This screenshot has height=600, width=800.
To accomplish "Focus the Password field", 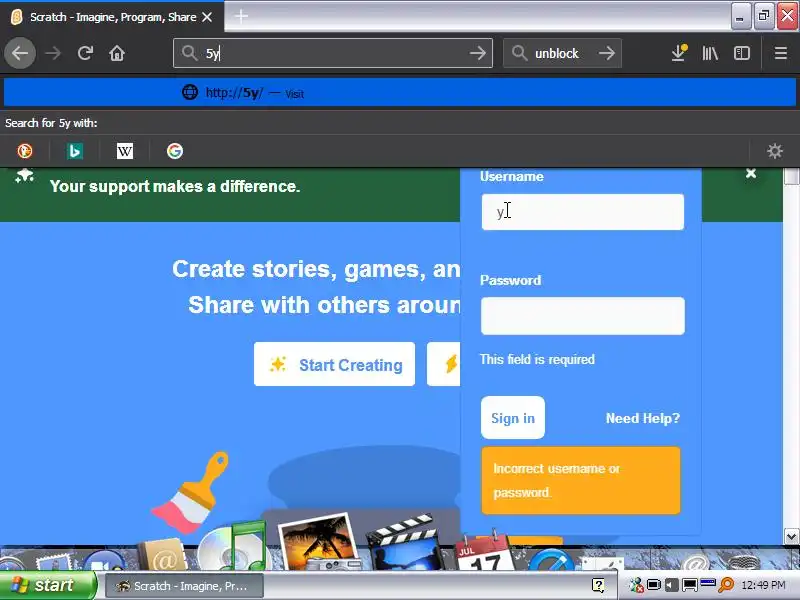I will click(583, 316).
